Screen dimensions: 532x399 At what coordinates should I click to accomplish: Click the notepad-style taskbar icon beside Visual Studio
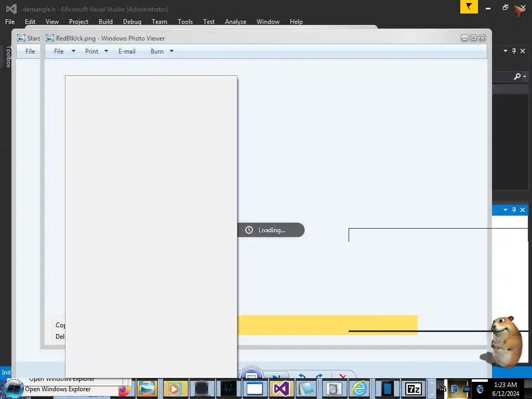point(307,389)
